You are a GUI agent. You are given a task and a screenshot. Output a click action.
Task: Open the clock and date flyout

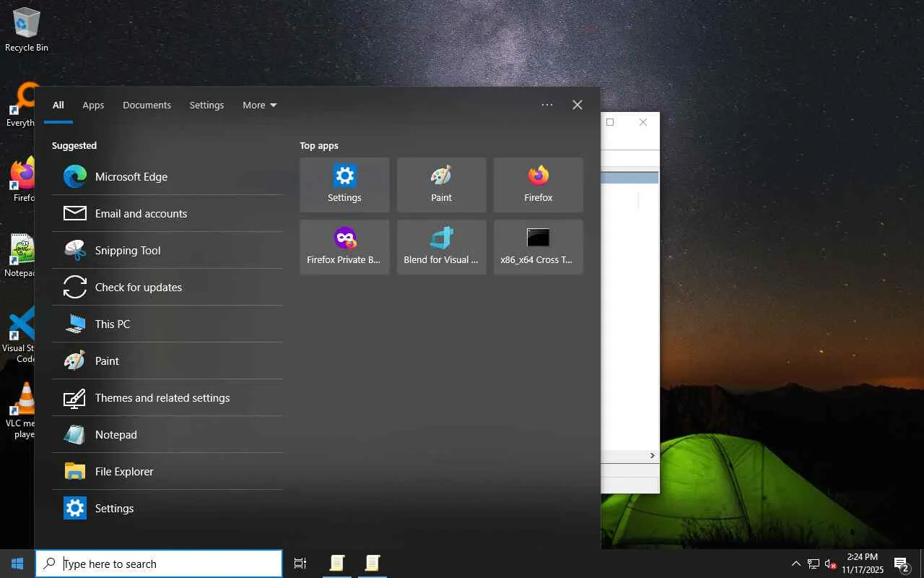(863, 564)
